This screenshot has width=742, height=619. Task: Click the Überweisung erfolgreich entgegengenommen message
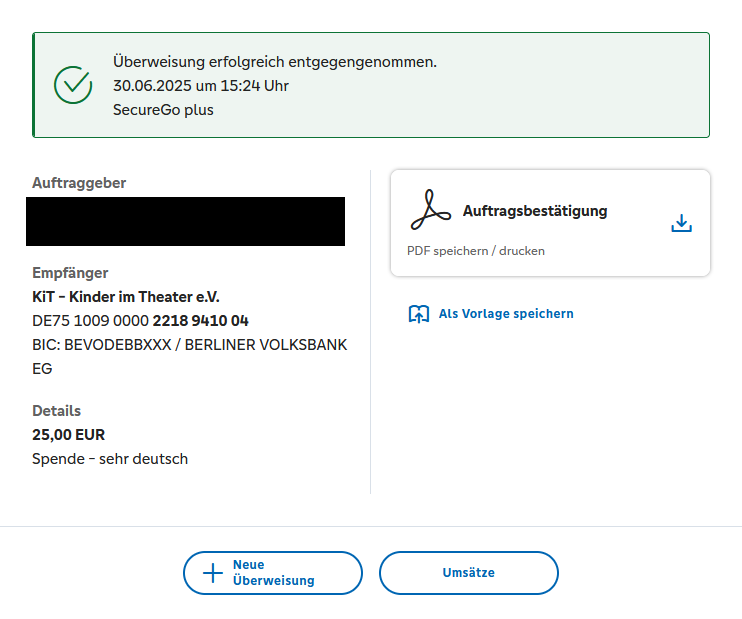pyautogui.click(x=275, y=62)
